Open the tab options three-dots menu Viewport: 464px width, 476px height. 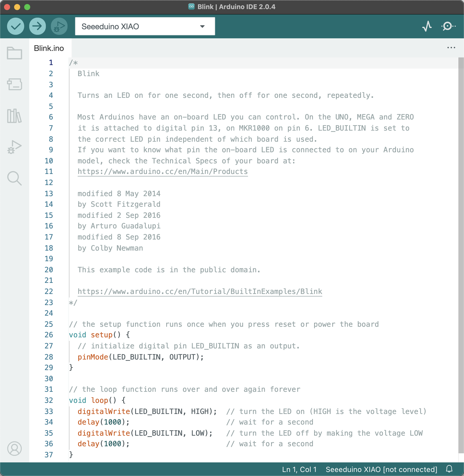coord(451,48)
